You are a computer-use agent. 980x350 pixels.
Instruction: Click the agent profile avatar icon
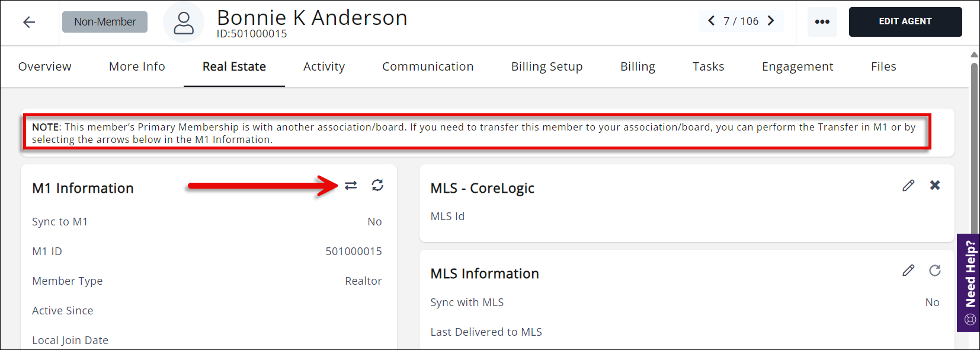pos(184,23)
